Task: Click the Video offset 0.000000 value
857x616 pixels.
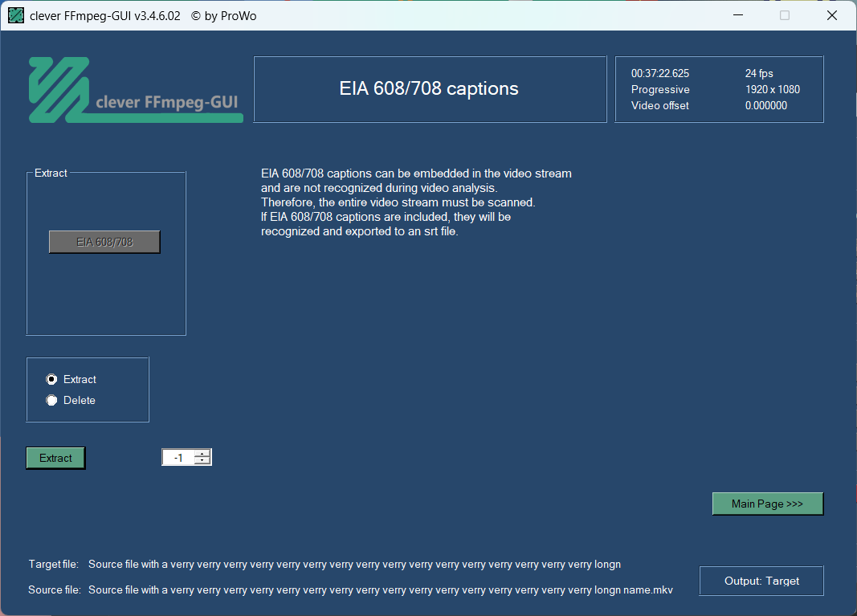Action: [765, 105]
